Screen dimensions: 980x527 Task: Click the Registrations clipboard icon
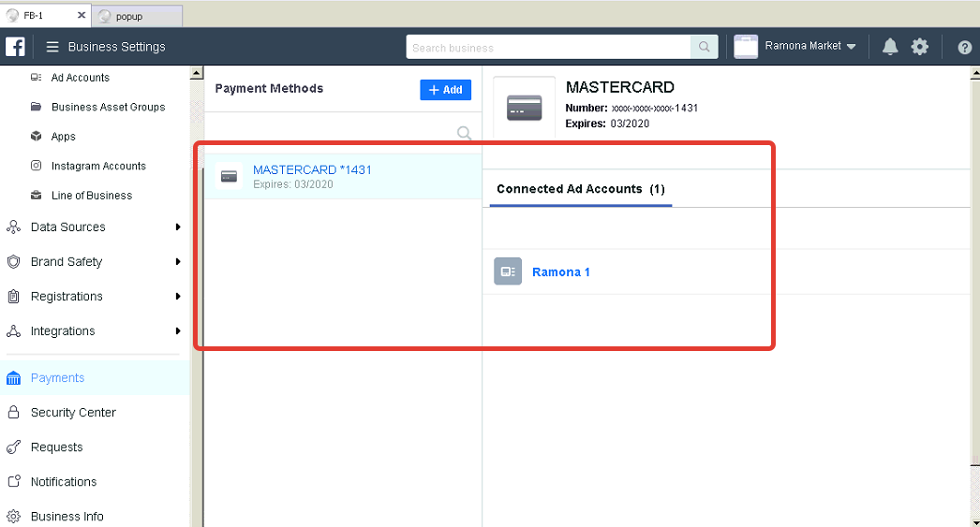click(13, 297)
